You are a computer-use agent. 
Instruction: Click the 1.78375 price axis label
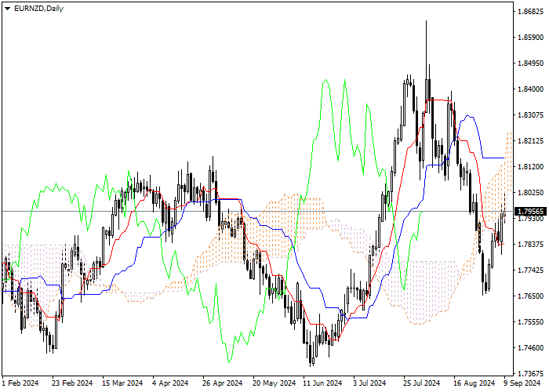point(530,245)
